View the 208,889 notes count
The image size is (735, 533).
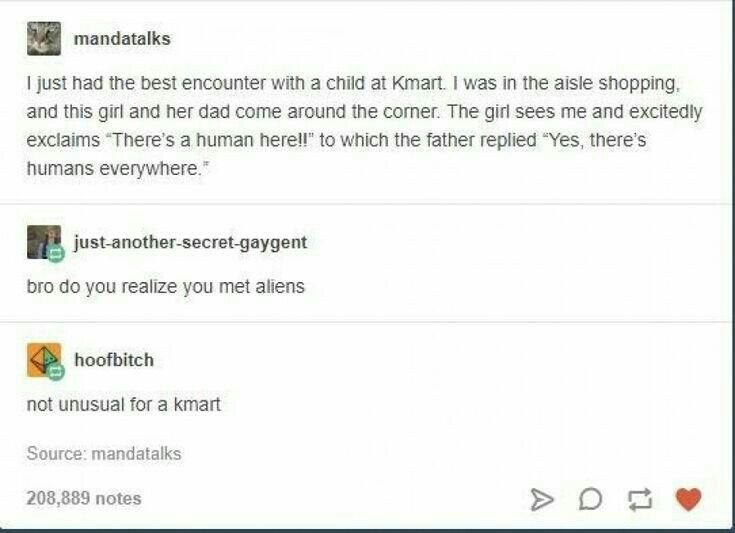coord(84,498)
